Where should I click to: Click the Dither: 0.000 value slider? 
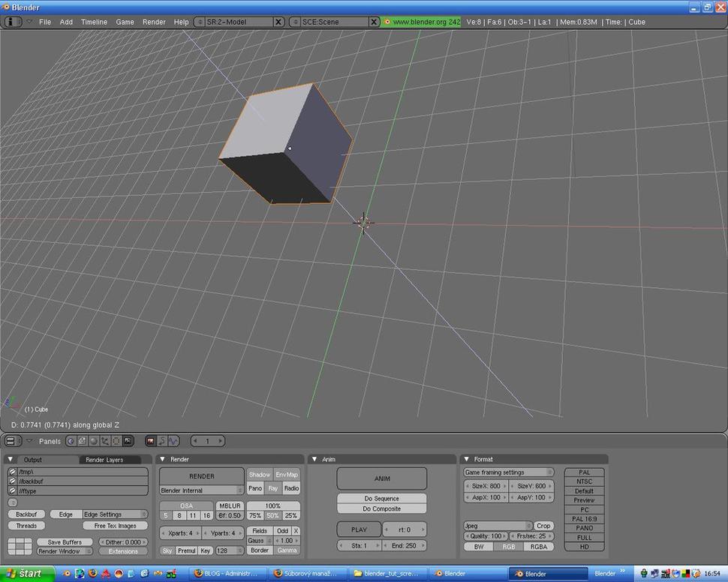[124, 542]
